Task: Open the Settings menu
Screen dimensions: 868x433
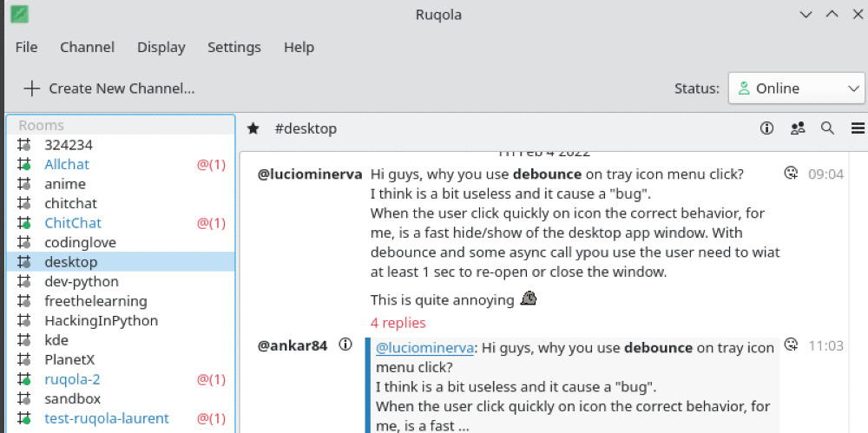Action: pyautogui.click(x=234, y=47)
